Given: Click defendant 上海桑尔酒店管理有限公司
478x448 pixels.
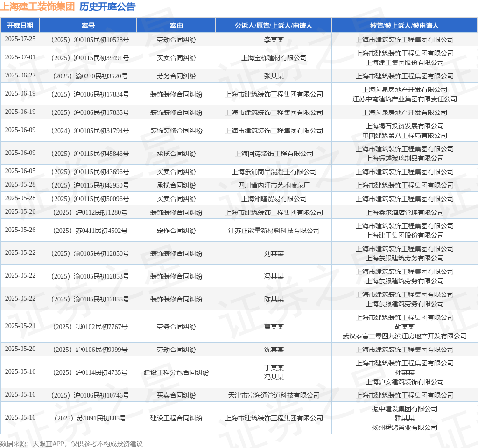Looking at the screenshot, I should (405, 212).
